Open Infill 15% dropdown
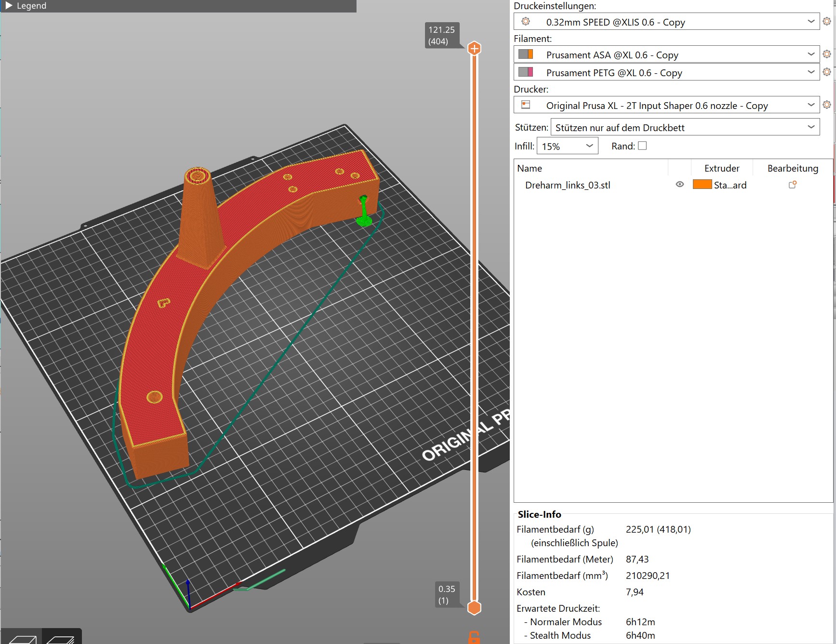The image size is (836, 644). pos(567,146)
